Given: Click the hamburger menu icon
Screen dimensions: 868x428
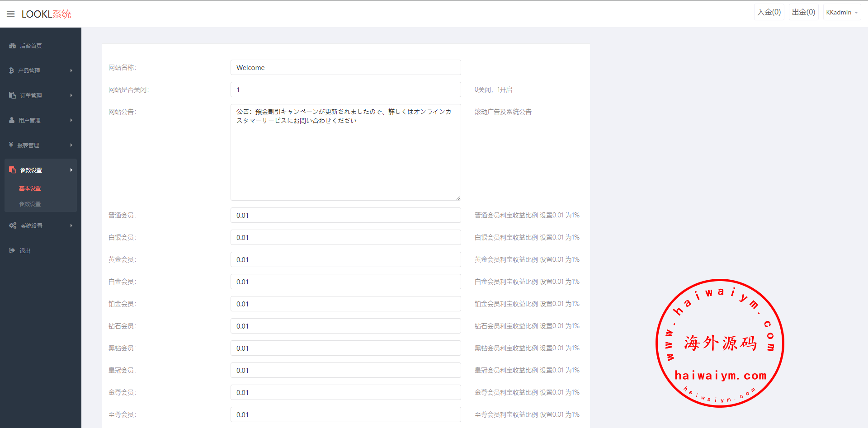Looking at the screenshot, I should click(10, 14).
